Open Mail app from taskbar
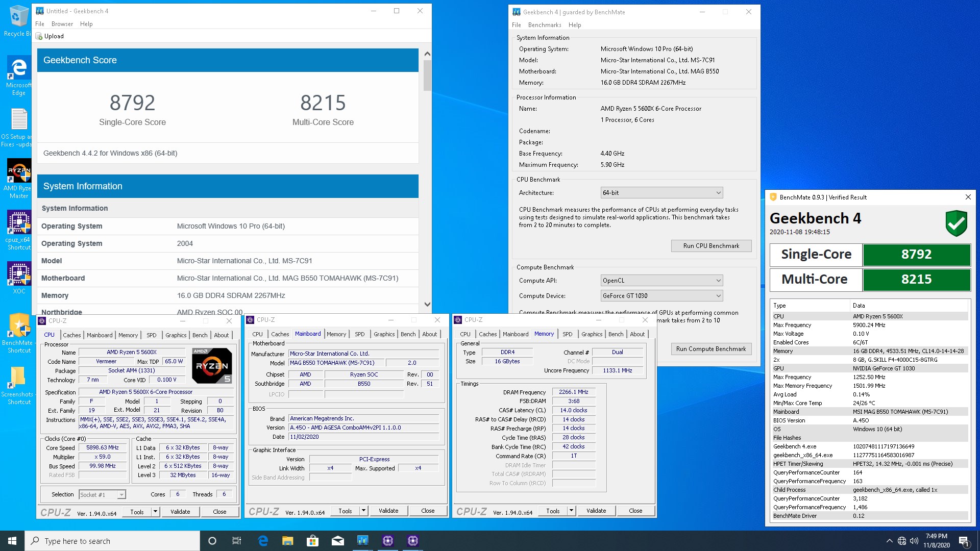 (x=337, y=541)
